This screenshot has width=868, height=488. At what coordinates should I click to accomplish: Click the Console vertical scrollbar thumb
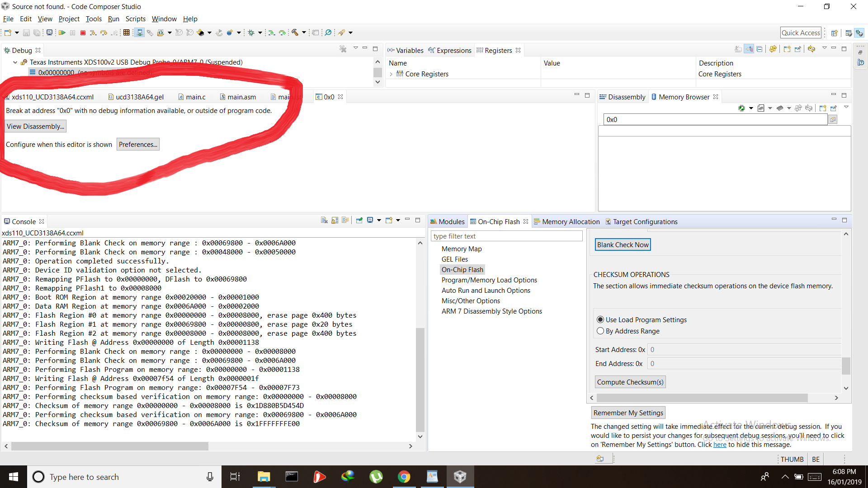[x=420, y=379]
